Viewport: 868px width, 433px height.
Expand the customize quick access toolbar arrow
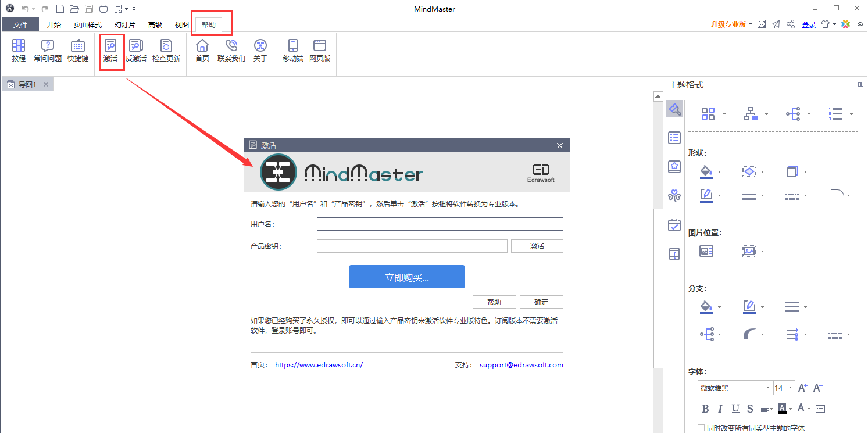(134, 9)
